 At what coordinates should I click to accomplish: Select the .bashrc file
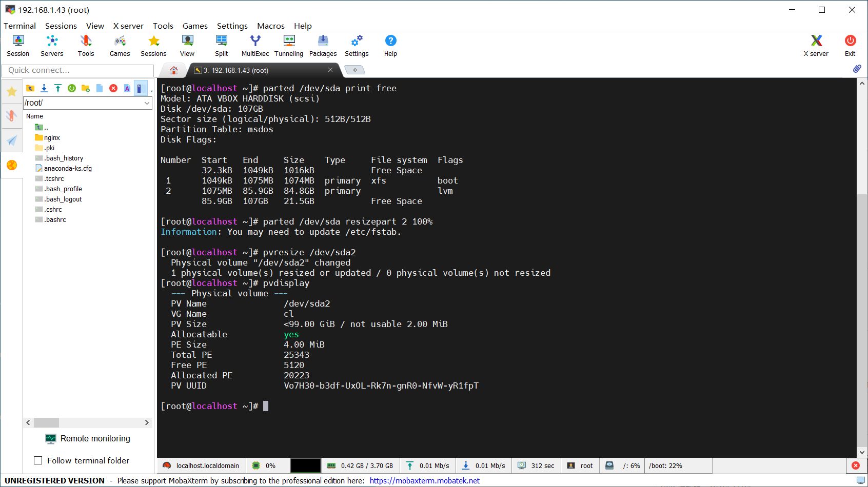[50, 219]
